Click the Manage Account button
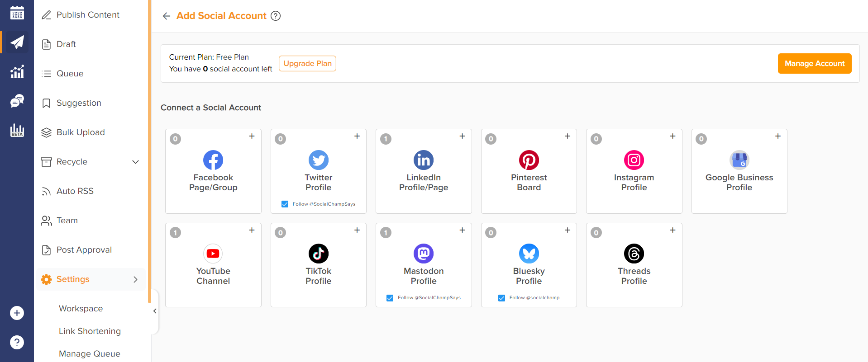868x362 pixels. (815, 64)
